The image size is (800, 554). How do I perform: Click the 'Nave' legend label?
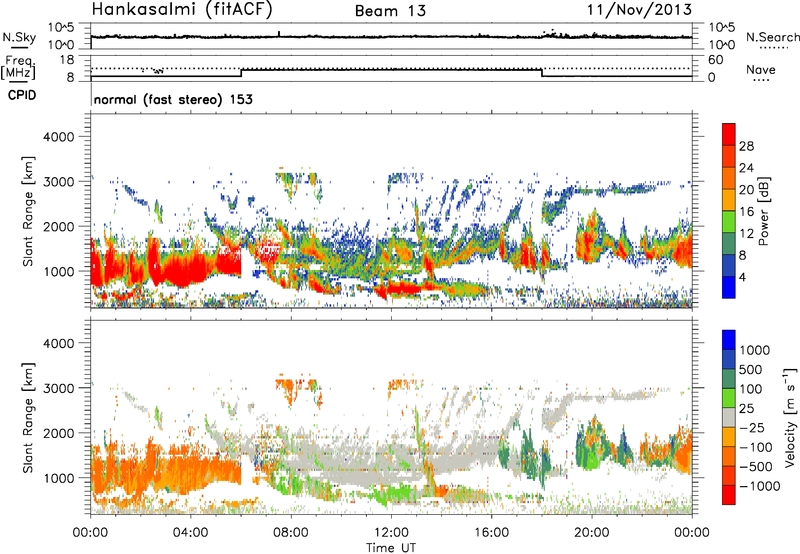(761, 69)
